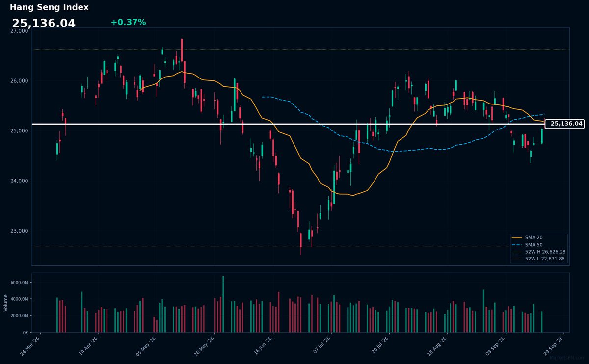Click the 07 Jul '26 date label

(321, 346)
